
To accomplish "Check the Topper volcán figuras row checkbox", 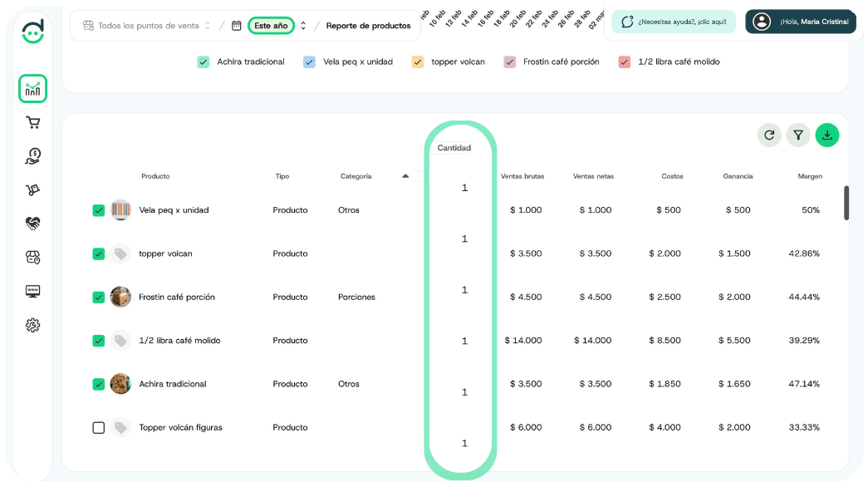I will pyautogui.click(x=98, y=427).
